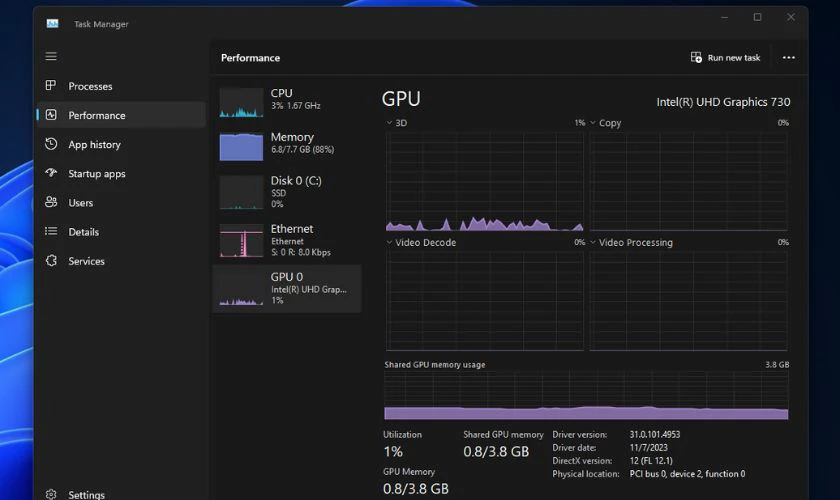
Task: Click PCI bus 0, device 2, function 0
Action: pyautogui.click(x=687, y=474)
